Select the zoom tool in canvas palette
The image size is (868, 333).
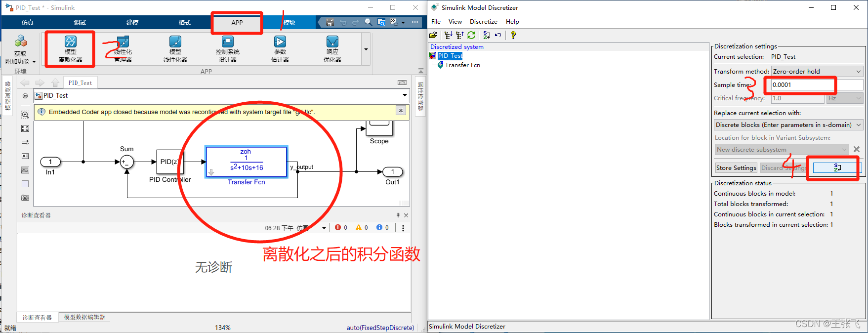[x=25, y=115]
